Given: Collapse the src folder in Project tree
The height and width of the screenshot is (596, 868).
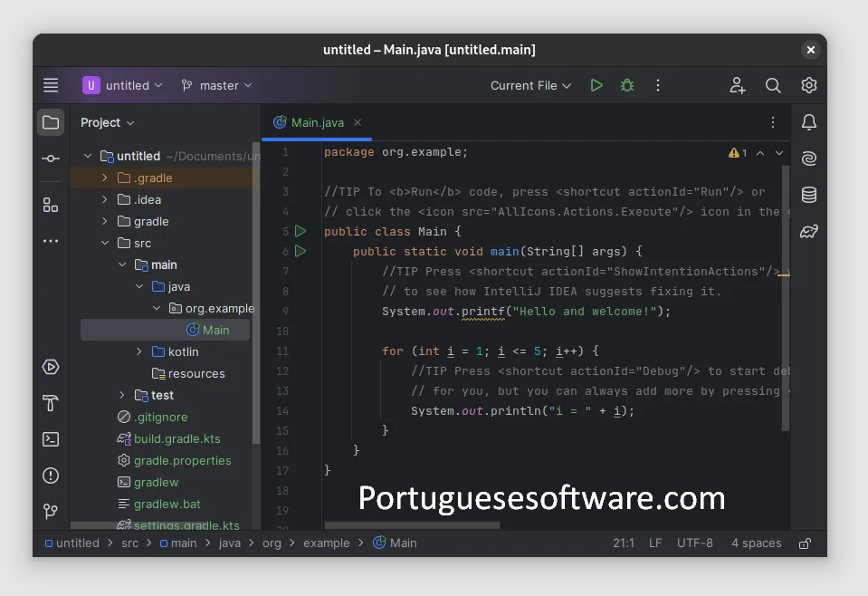Looking at the screenshot, I should pyautogui.click(x=106, y=243).
